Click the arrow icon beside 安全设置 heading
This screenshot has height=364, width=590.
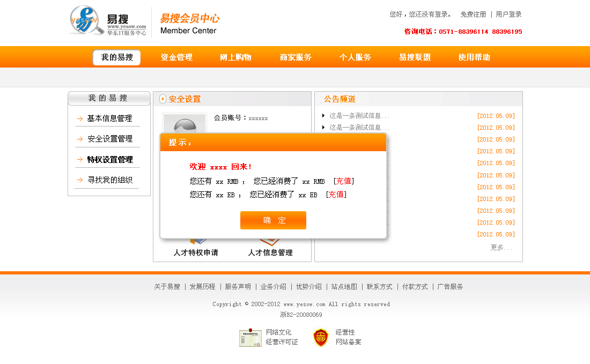click(163, 99)
